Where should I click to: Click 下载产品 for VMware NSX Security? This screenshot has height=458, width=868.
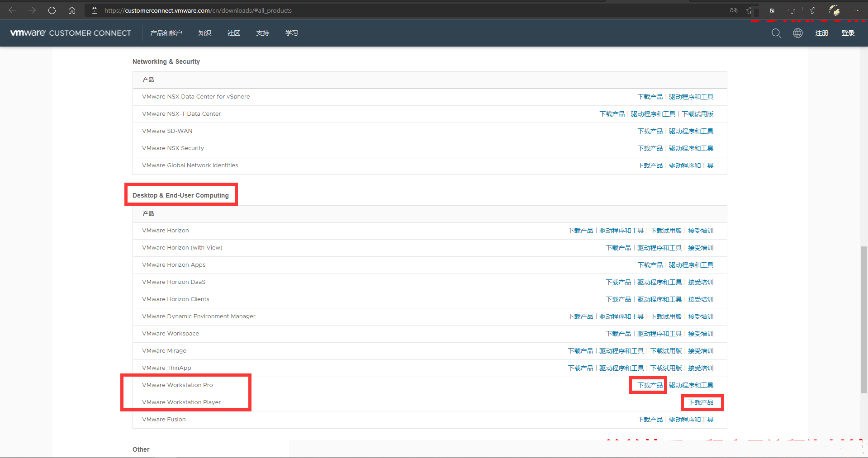click(650, 148)
